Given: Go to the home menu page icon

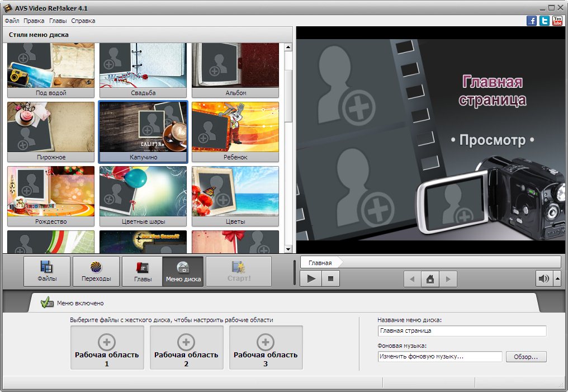Looking at the screenshot, I should pos(430,278).
